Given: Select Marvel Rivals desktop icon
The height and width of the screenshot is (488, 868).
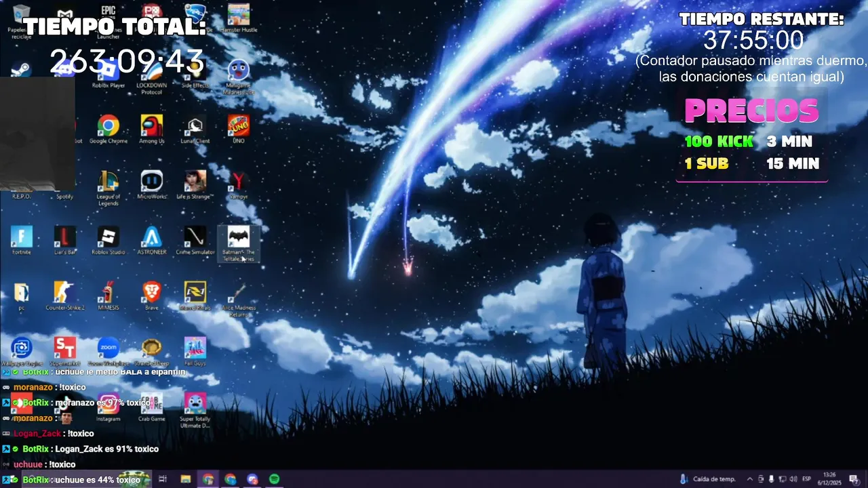Looking at the screenshot, I should point(195,296).
